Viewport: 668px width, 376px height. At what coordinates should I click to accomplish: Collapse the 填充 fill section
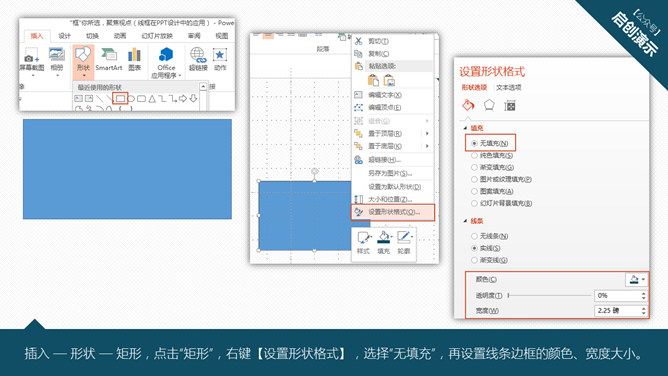pyautogui.click(x=465, y=128)
